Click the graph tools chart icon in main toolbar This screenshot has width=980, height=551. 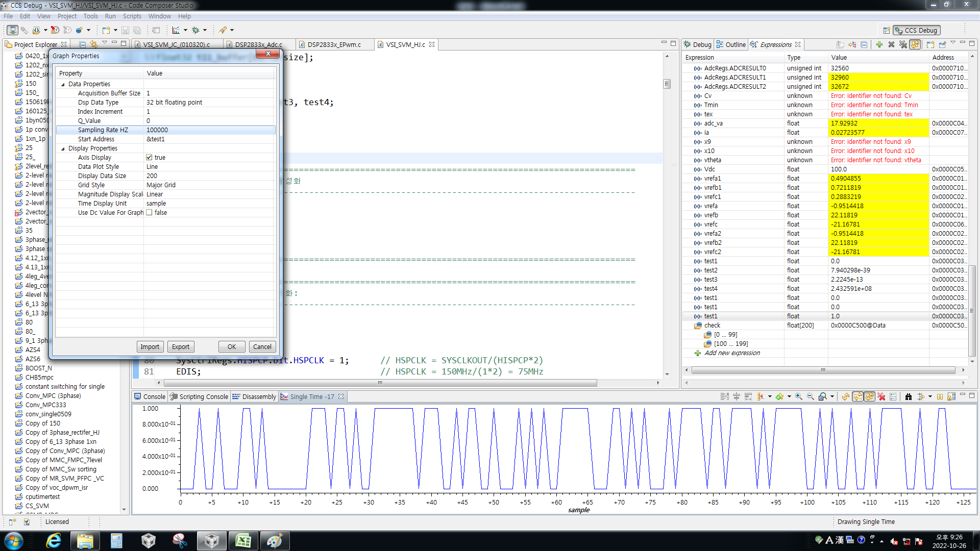pyautogui.click(x=176, y=30)
